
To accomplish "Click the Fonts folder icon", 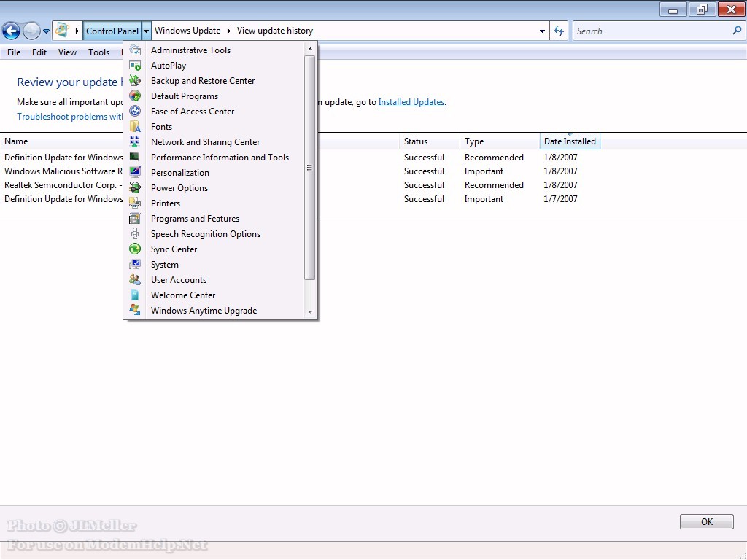I will tap(135, 127).
